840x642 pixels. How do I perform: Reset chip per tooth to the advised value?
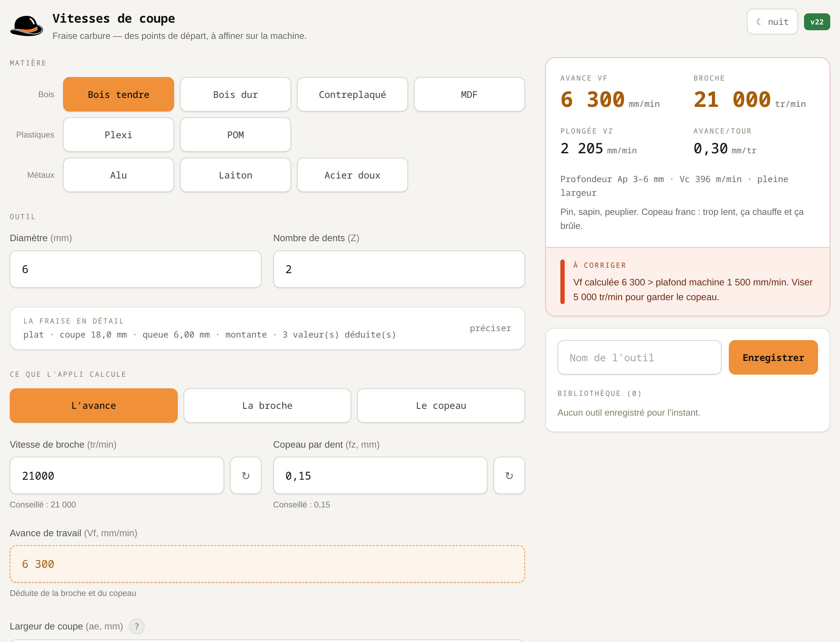509,475
